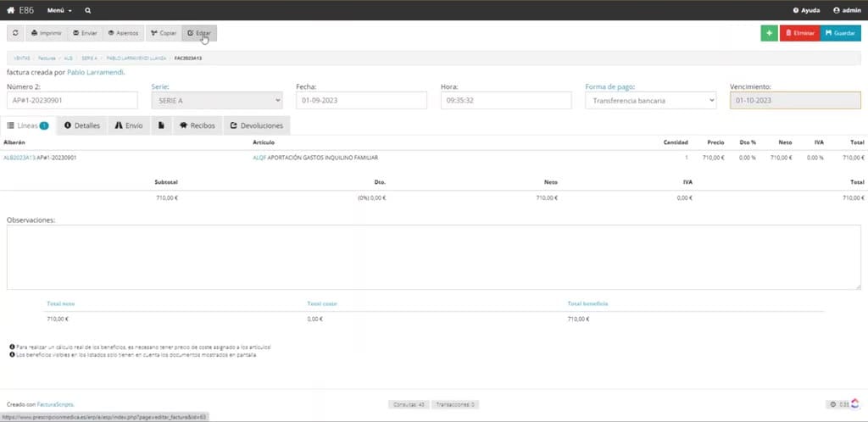Click the Transacciones counter badge
The height and width of the screenshot is (422, 868).
point(455,404)
